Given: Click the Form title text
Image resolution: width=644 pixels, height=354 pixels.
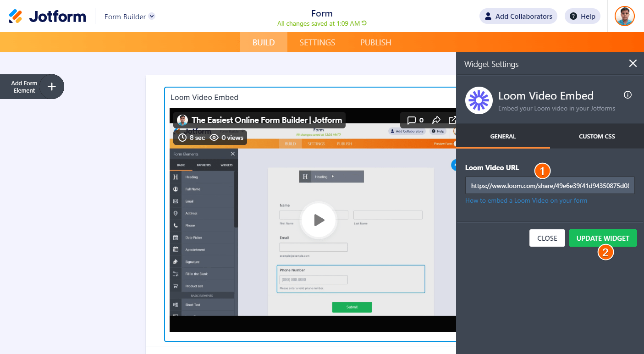Looking at the screenshot, I should (322, 13).
